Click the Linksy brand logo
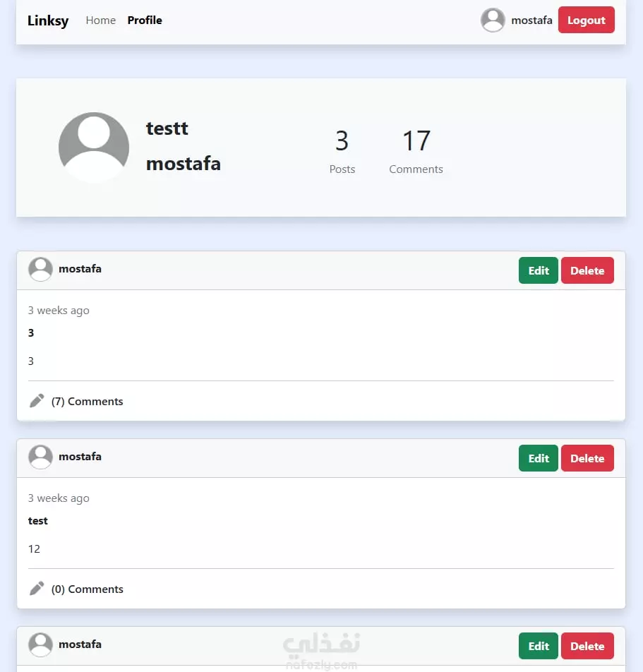The image size is (643, 672). coord(48,20)
